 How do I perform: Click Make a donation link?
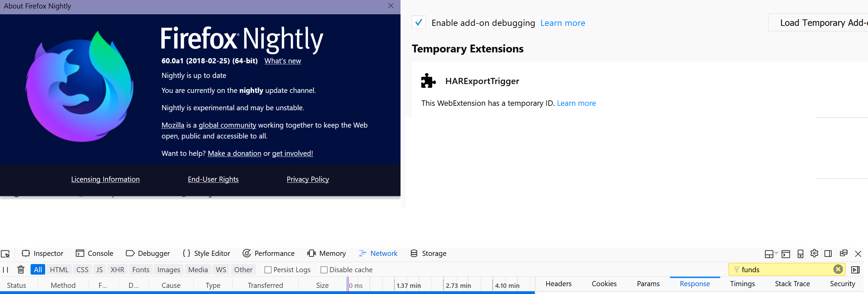pos(234,153)
